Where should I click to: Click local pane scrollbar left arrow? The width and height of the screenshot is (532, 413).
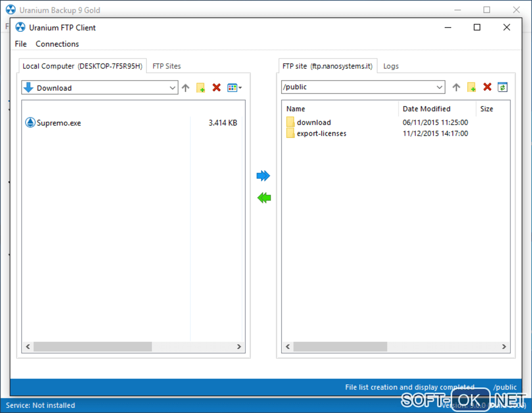(x=28, y=347)
